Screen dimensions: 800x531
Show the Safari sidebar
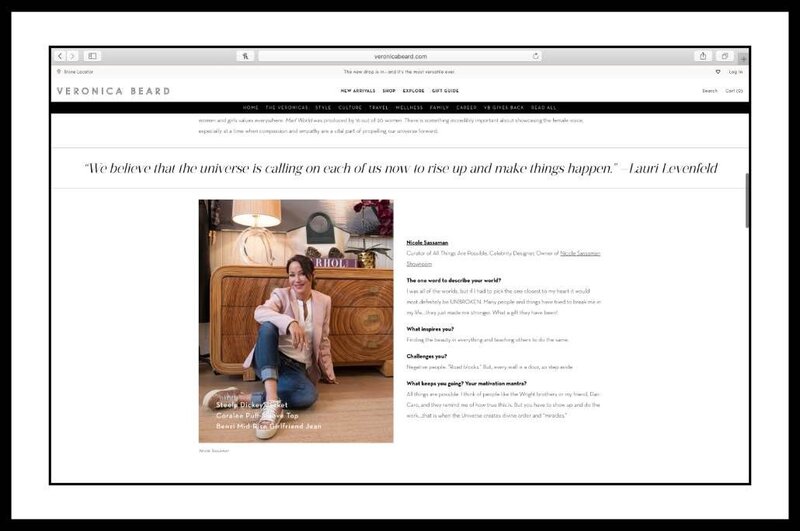click(92, 56)
